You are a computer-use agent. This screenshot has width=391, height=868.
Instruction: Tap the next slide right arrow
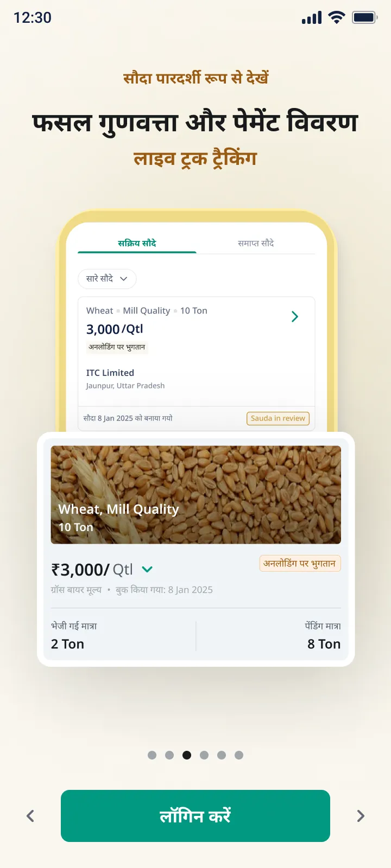point(361,816)
